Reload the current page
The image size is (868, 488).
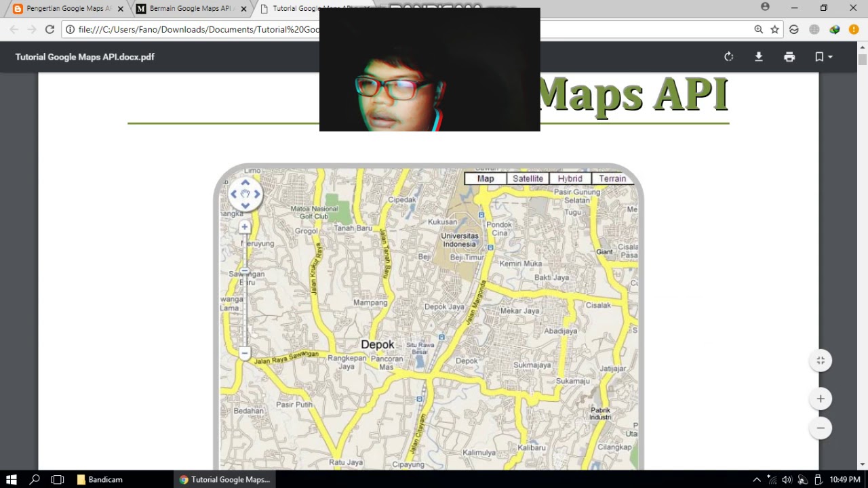pos(50,29)
